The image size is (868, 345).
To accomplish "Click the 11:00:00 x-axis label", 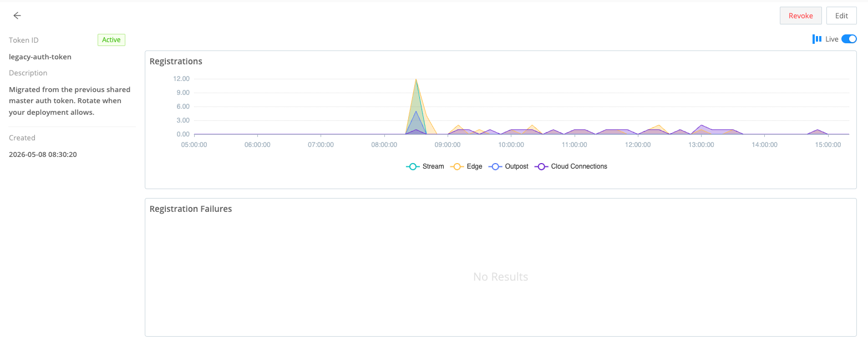I will click(574, 144).
